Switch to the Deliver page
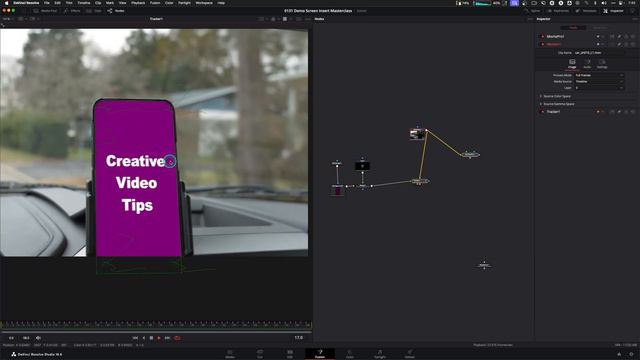The height and width of the screenshot is (360, 640). [410, 354]
